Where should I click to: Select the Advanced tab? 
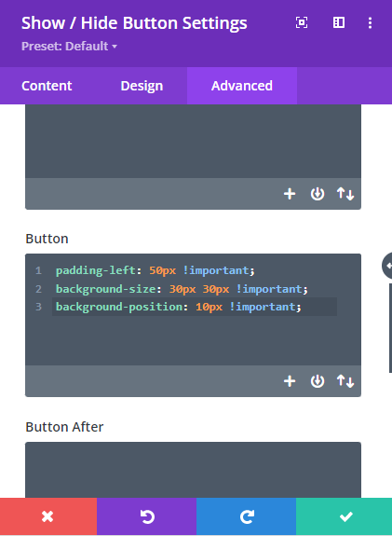242,86
